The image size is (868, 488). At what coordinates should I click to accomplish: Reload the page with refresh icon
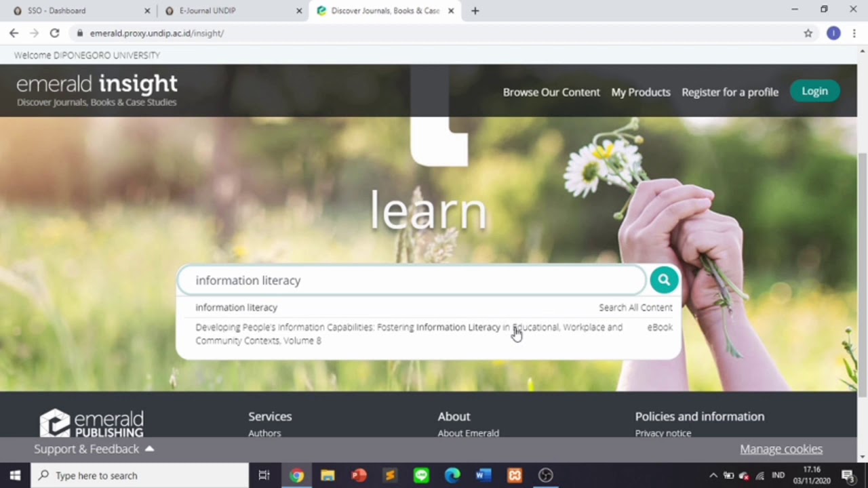55,33
